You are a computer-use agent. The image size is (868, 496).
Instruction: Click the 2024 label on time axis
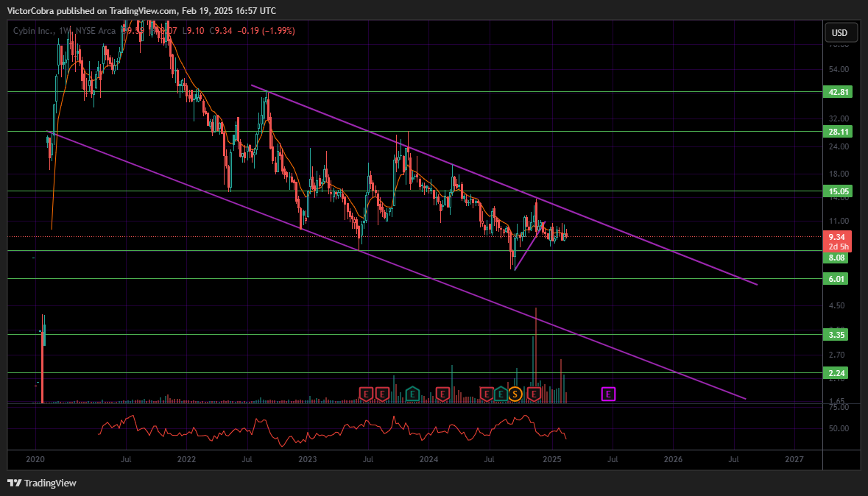point(428,459)
